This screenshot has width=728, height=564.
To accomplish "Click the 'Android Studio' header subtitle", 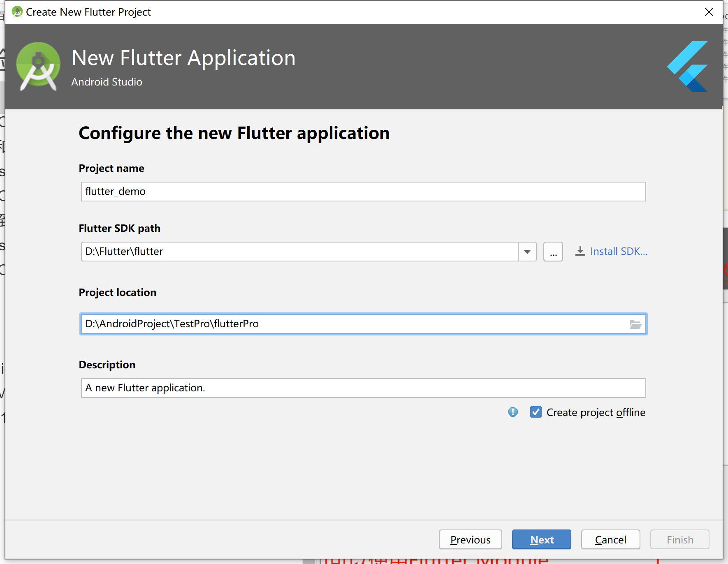I will tap(107, 82).
